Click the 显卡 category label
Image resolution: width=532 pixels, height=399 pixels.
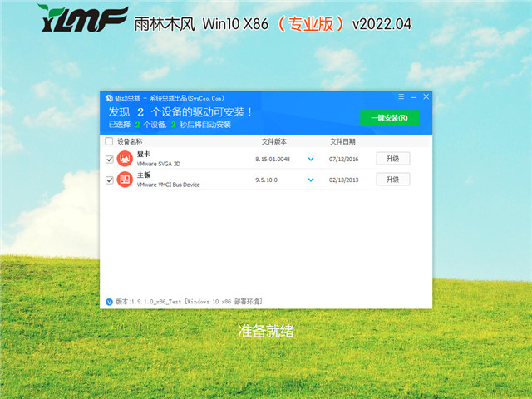[144, 154]
